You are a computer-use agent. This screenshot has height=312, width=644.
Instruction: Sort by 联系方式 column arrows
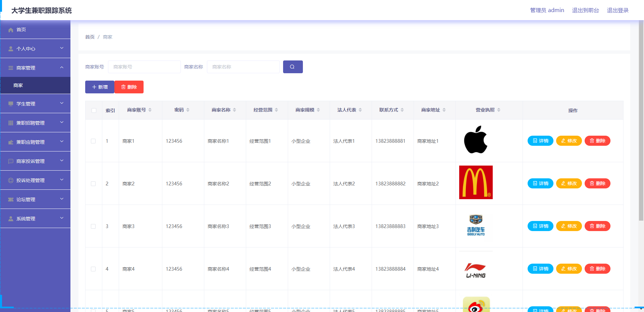(x=402, y=110)
